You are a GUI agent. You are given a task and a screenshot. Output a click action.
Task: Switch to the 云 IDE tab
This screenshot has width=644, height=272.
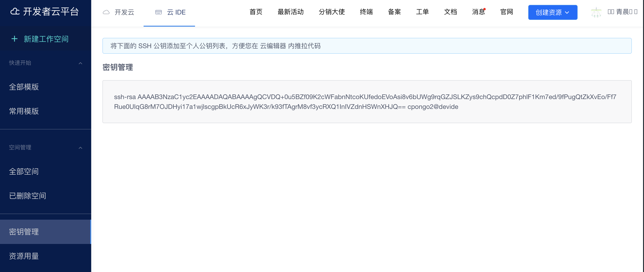tap(176, 12)
